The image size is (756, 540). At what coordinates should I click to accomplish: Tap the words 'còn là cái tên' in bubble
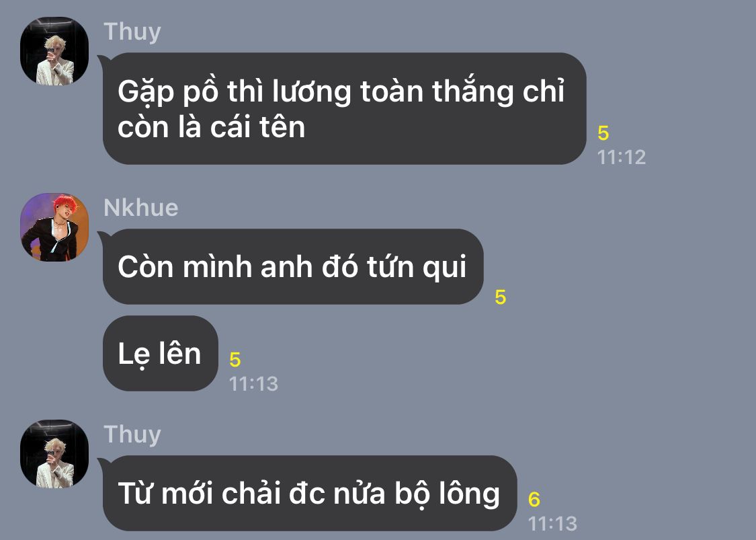tap(211, 127)
